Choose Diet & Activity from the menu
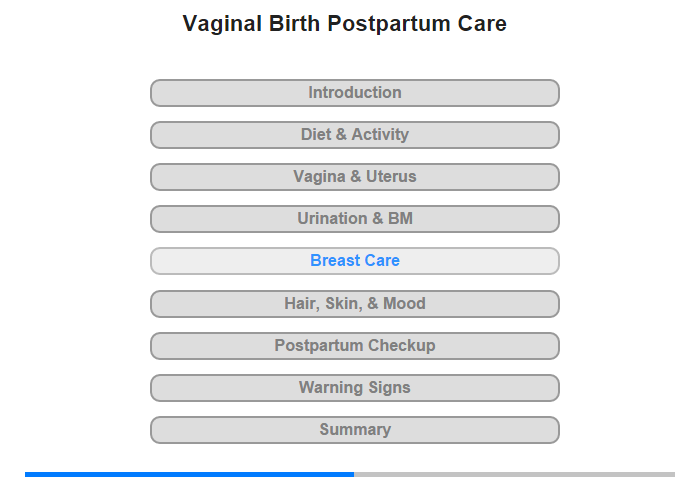 [x=354, y=135]
